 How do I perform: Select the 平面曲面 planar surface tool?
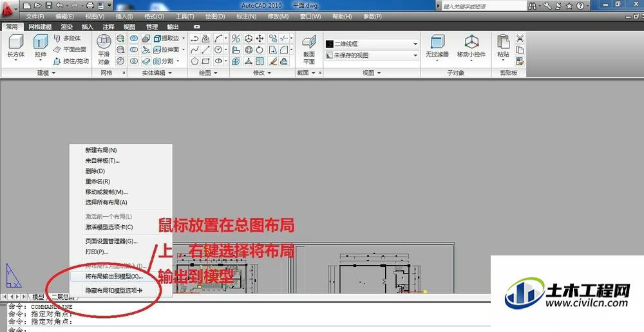[x=70, y=50]
